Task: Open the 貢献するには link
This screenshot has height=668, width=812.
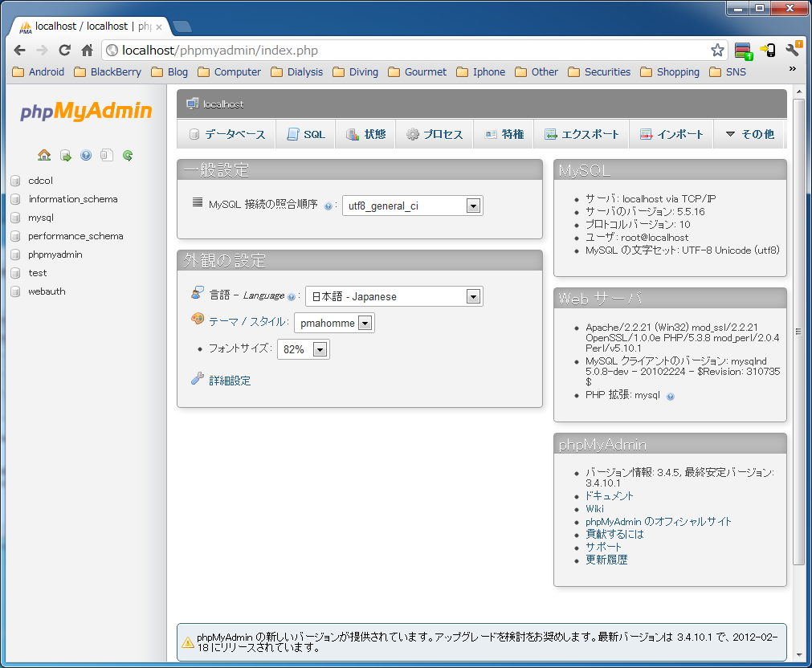Action: (x=614, y=534)
